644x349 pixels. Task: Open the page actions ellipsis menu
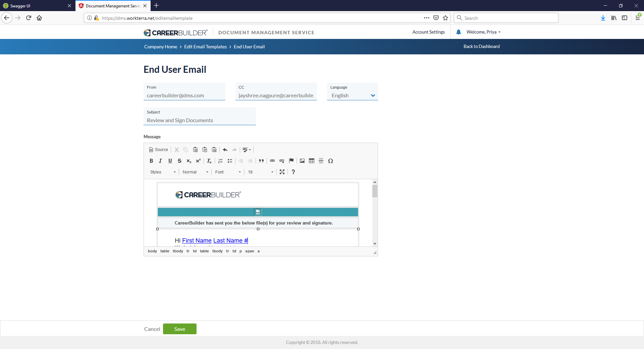click(427, 18)
